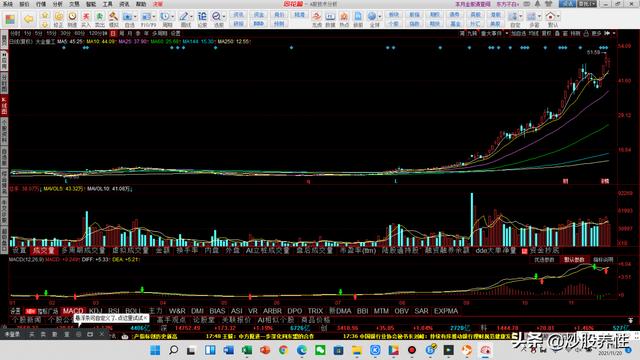Click the lock icon in chart header
The image size is (640, 360).
[x=586, y=33]
